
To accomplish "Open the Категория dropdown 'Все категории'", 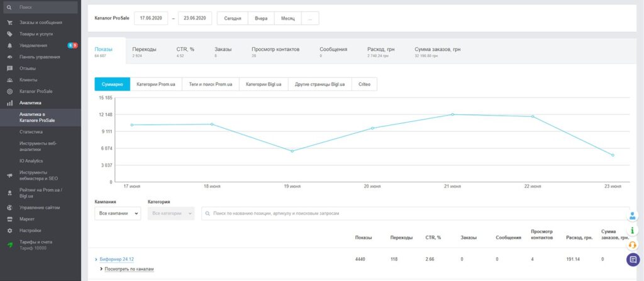I will (170, 214).
